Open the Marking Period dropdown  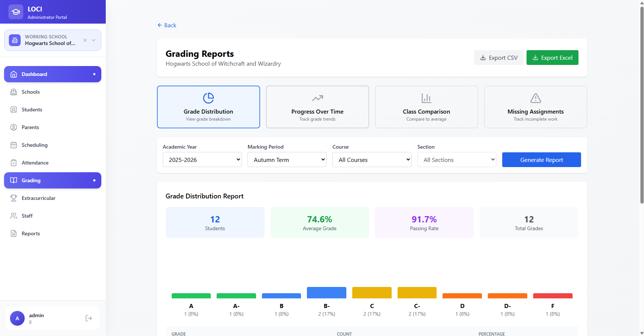[287, 160]
